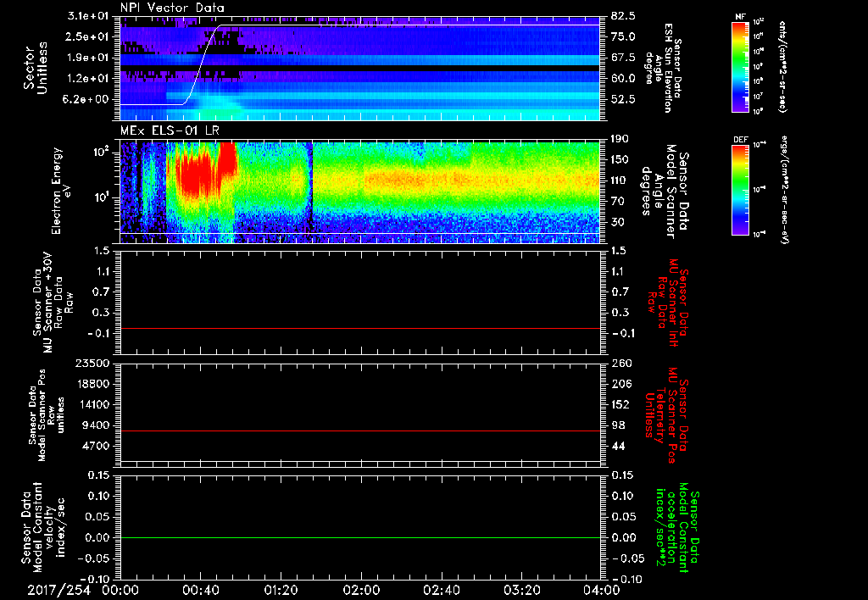This screenshot has width=868, height=600.
Task: Click the '04:00' time tick label
Action: click(x=601, y=591)
